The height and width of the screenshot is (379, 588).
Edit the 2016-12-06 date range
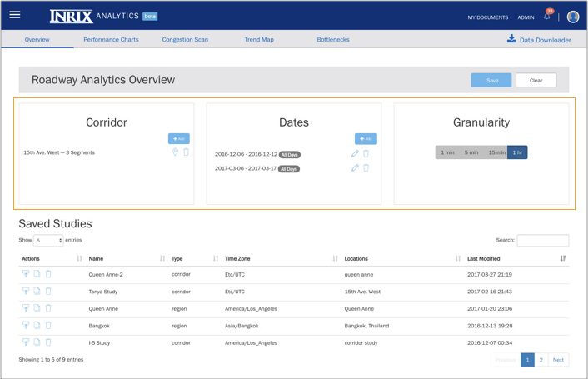(x=355, y=154)
